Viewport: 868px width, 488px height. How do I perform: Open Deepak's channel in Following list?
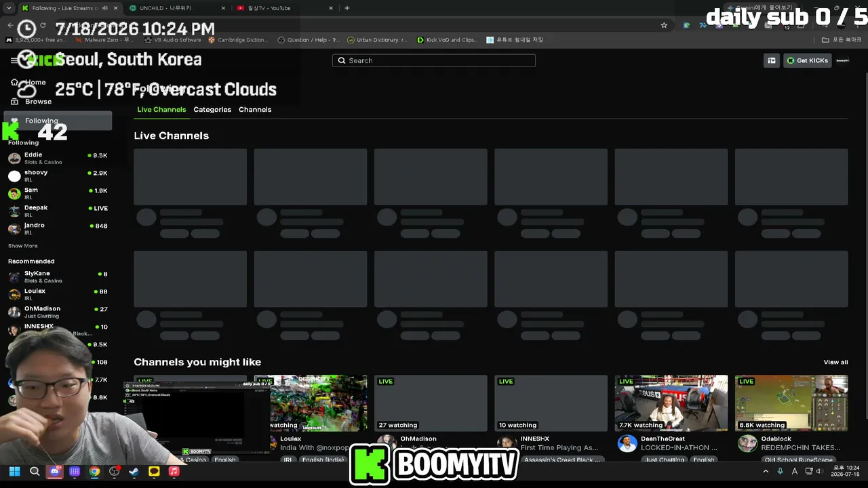coord(58,211)
